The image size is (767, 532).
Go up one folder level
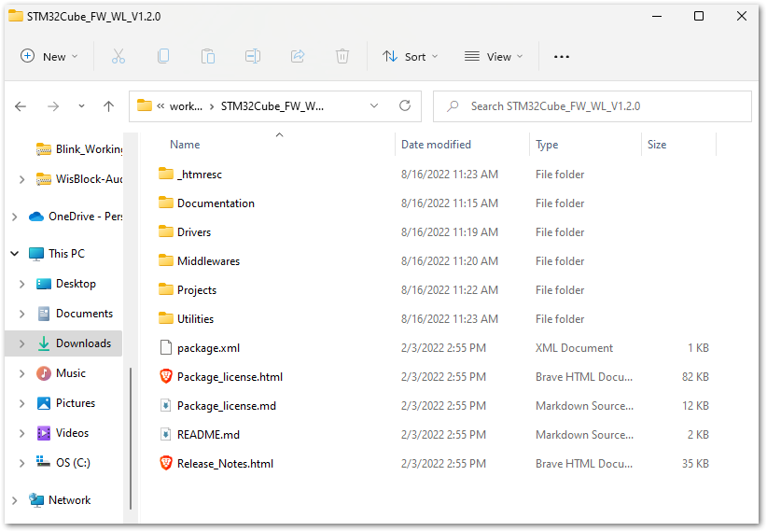click(x=108, y=106)
